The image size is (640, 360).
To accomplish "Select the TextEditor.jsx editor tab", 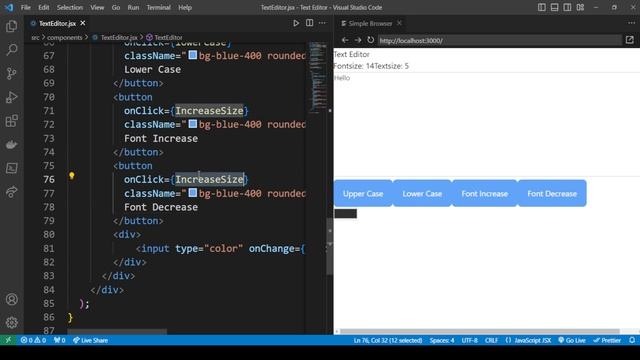I will (57, 23).
